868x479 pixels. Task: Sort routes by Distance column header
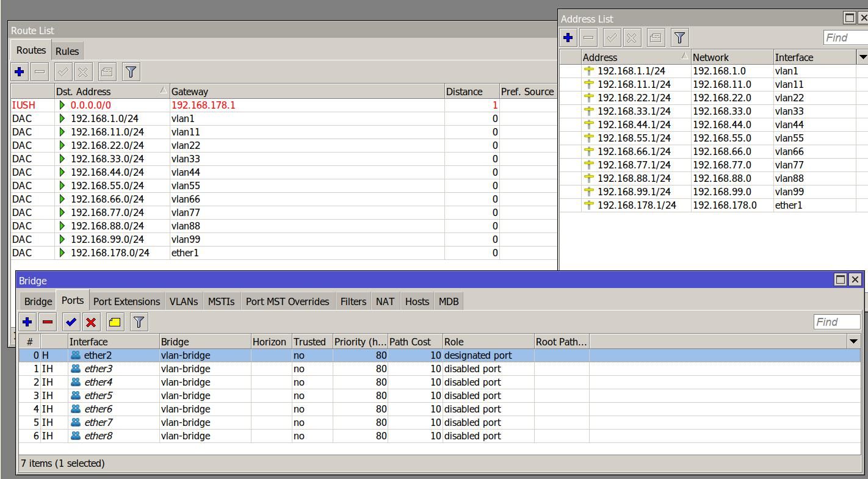click(x=472, y=92)
